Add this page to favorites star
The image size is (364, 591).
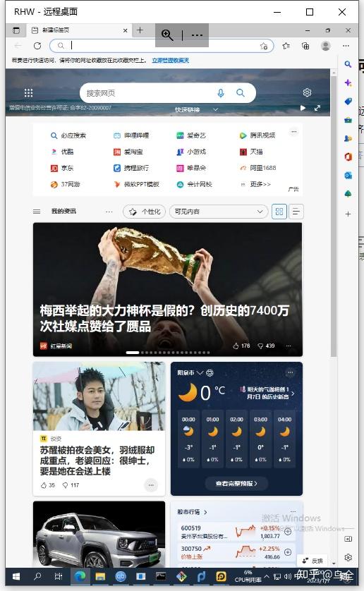point(264,46)
